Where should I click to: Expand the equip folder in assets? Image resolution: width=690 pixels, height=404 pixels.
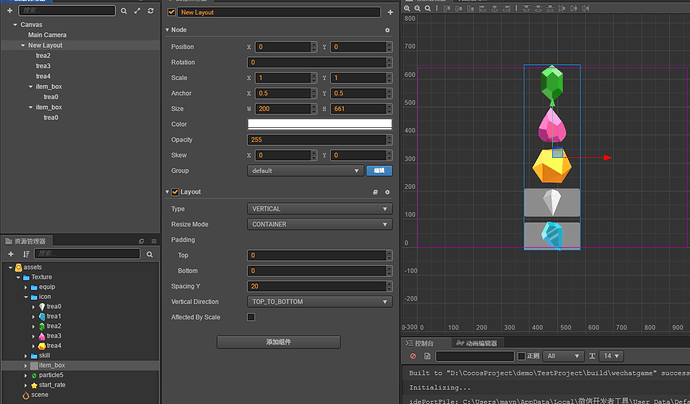tap(26, 287)
